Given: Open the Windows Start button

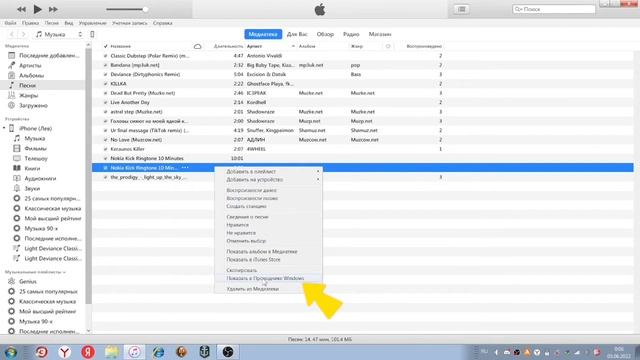Looking at the screenshot, I should pos(10,352).
